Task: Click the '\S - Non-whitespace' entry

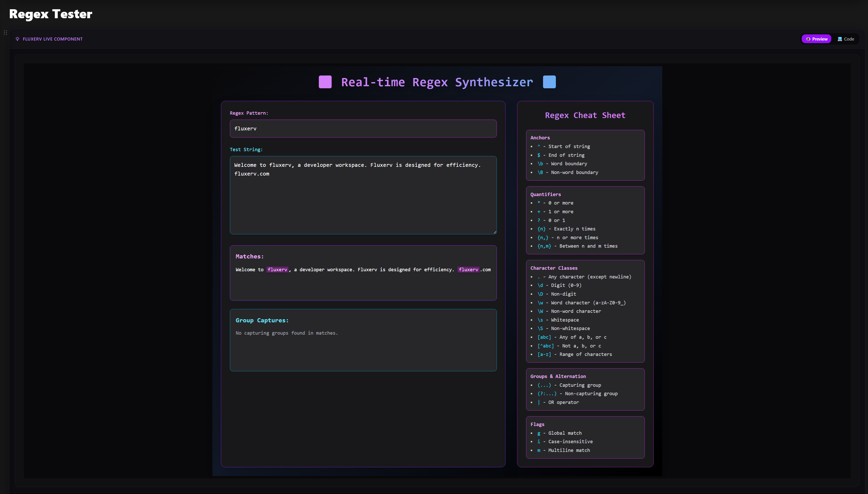Action: click(564, 328)
